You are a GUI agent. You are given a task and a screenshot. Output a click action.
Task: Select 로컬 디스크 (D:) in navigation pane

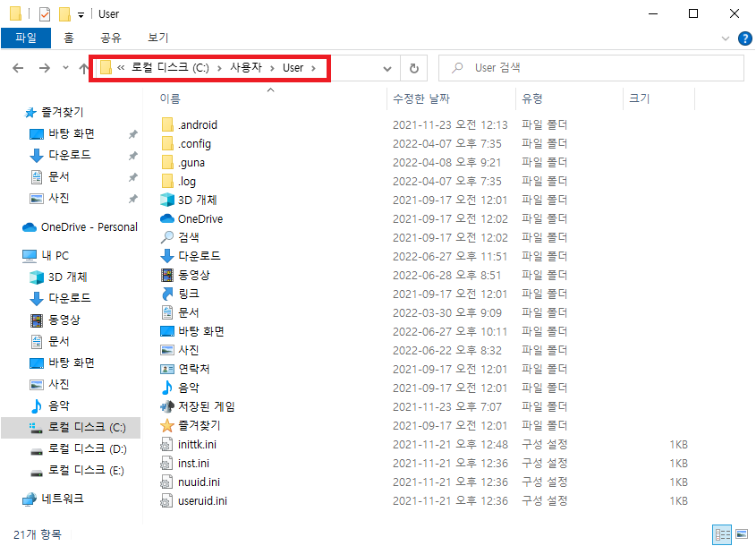(x=88, y=448)
